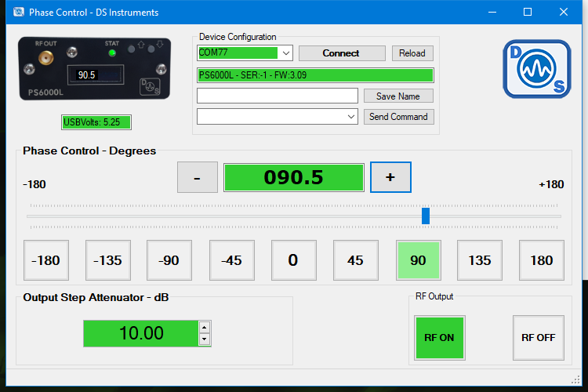This screenshot has height=392, width=588.
Task: Click the Connect button
Action: click(342, 53)
